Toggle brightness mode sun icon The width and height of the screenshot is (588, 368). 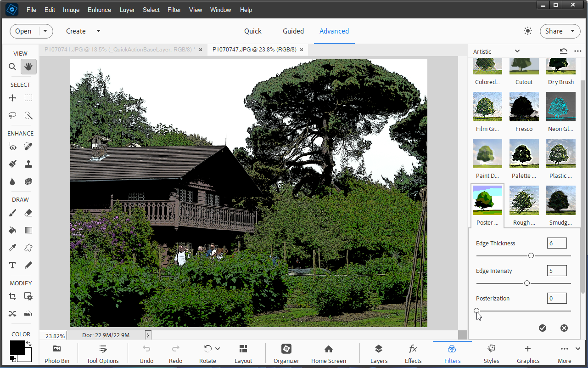pos(528,31)
